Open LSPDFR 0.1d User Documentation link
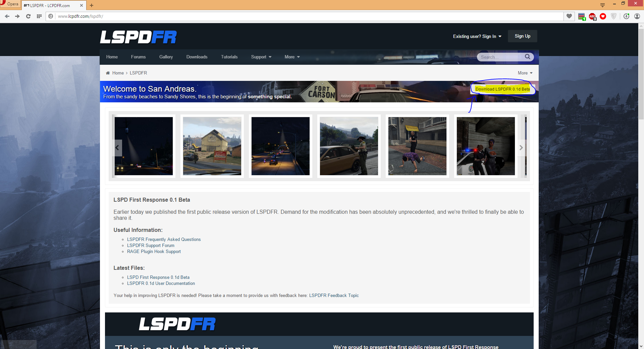Viewport: 644px width, 349px height. click(161, 283)
